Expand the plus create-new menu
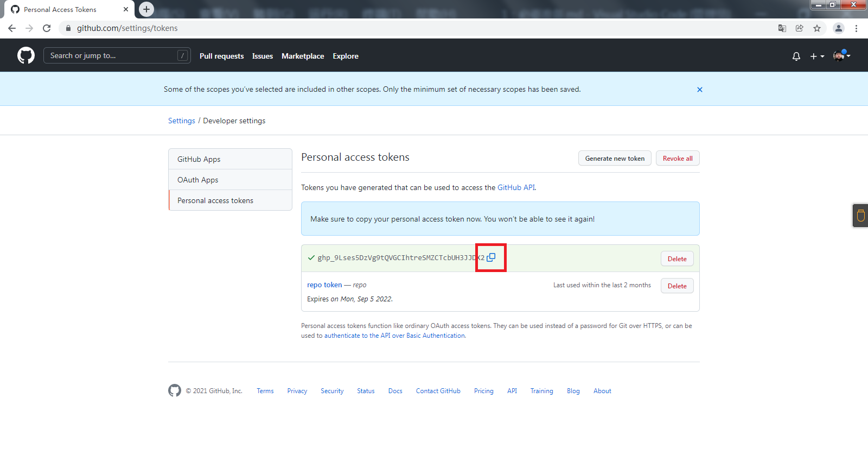Viewport: 868px width, 467px height. tap(817, 56)
